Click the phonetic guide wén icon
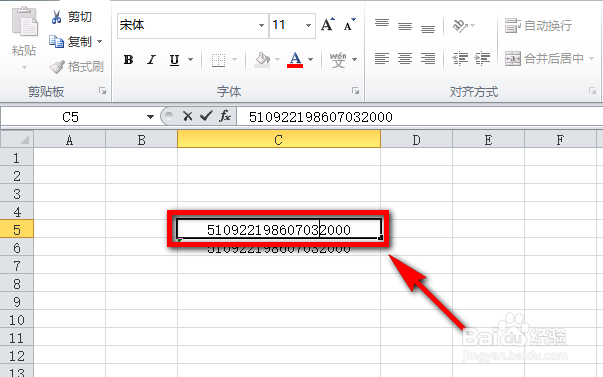 coord(338,60)
